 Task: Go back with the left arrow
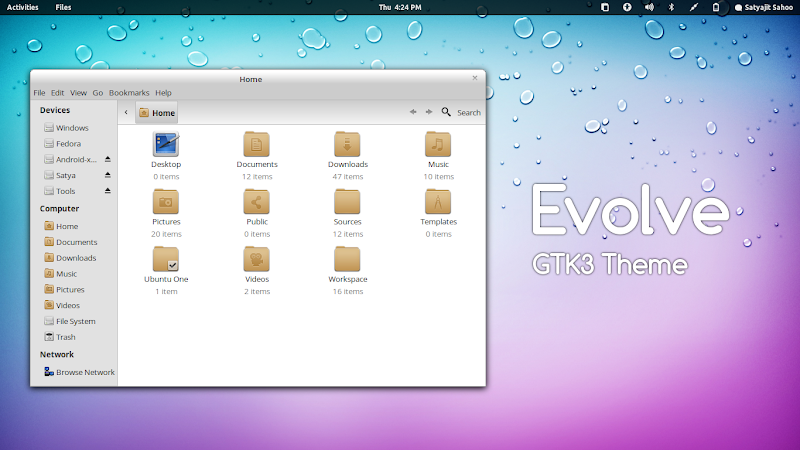pyautogui.click(x=413, y=112)
